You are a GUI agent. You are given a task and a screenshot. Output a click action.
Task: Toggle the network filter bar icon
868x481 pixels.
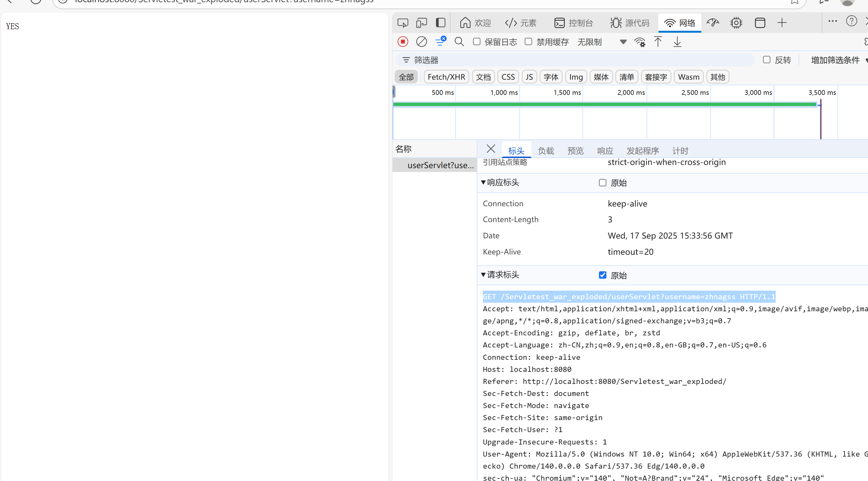[x=440, y=41]
